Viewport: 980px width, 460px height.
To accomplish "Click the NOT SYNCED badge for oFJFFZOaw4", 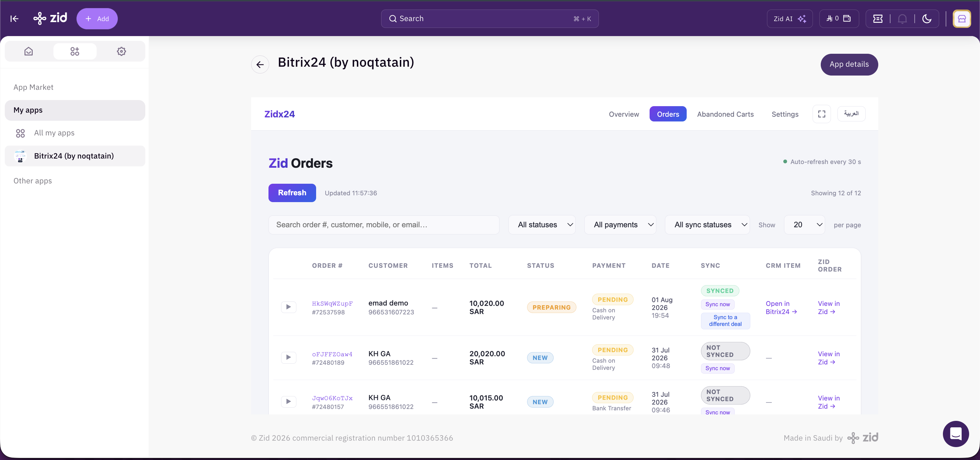I will [725, 351].
